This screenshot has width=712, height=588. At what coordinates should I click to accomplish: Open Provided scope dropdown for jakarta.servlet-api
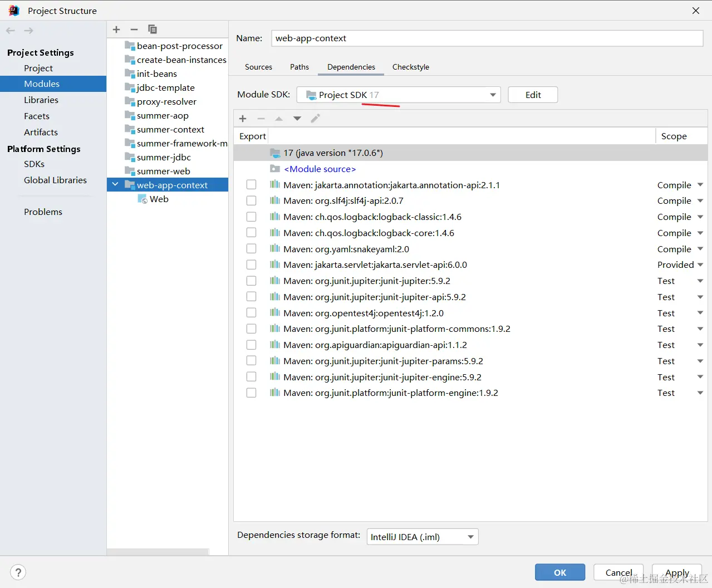pos(700,264)
